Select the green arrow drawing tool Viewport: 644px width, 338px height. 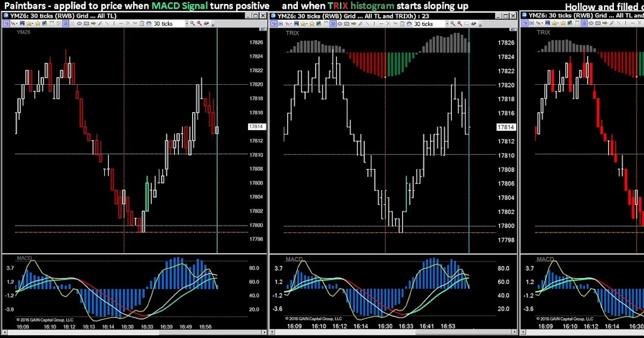(x=93, y=24)
